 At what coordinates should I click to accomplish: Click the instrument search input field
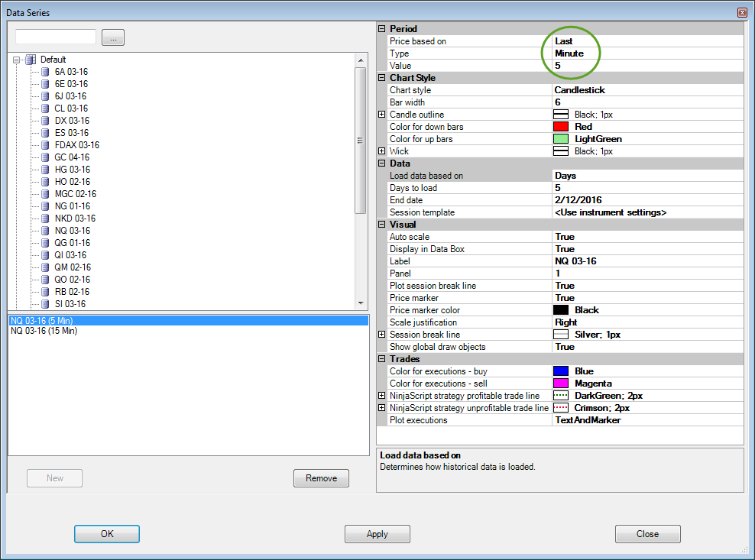click(56, 37)
